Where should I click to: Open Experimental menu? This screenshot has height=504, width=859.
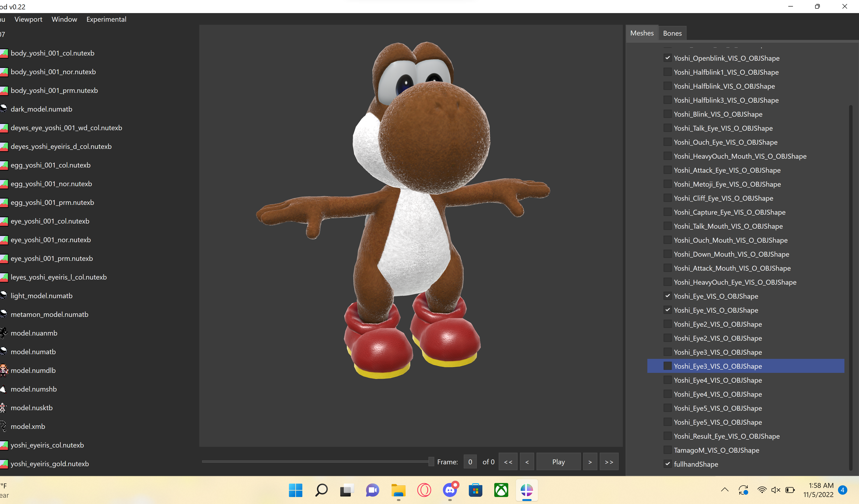pos(106,19)
